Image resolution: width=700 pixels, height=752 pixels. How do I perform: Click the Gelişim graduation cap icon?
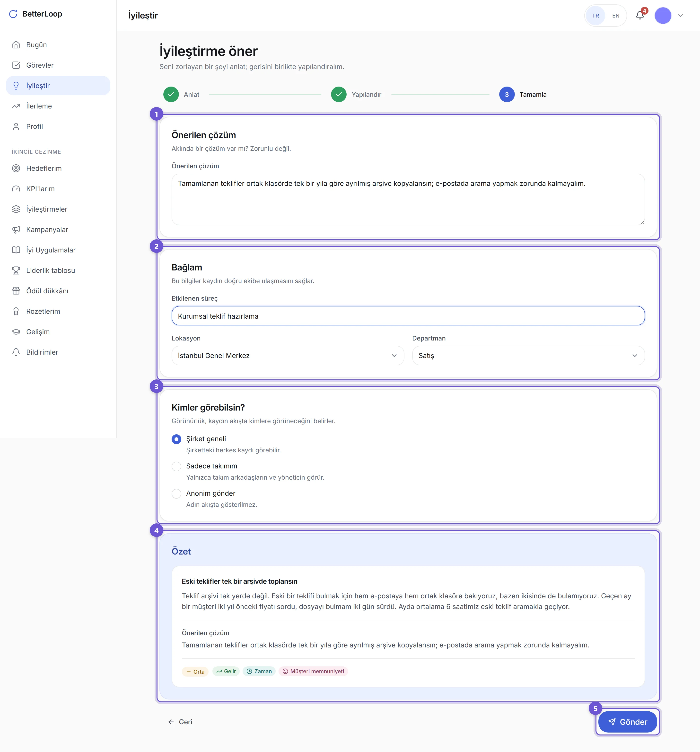16,332
